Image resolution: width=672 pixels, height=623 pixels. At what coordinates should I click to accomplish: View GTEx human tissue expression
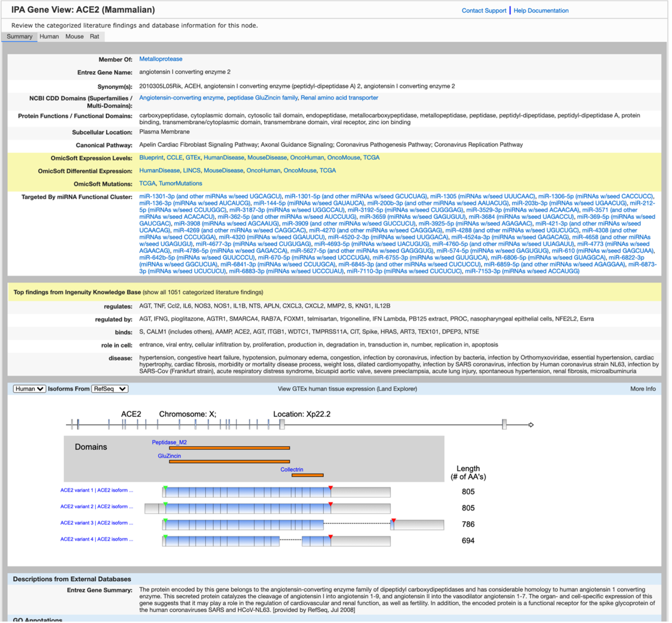tap(347, 389)
